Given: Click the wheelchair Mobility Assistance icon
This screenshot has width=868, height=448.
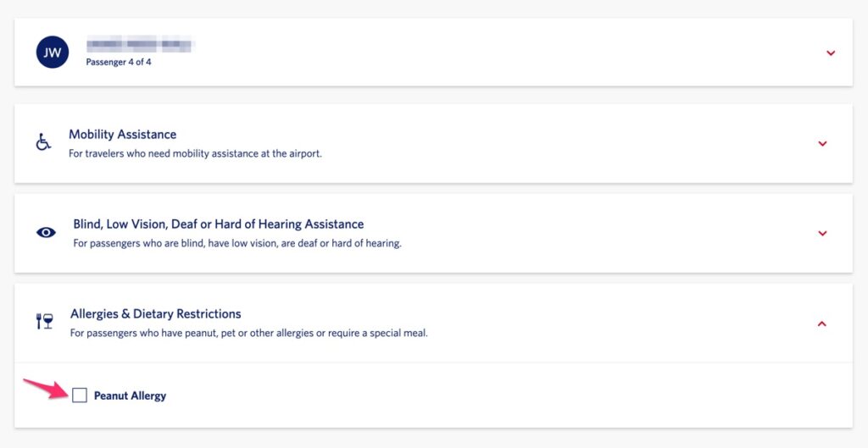Looking at the screenshot, I should [43, 142].
